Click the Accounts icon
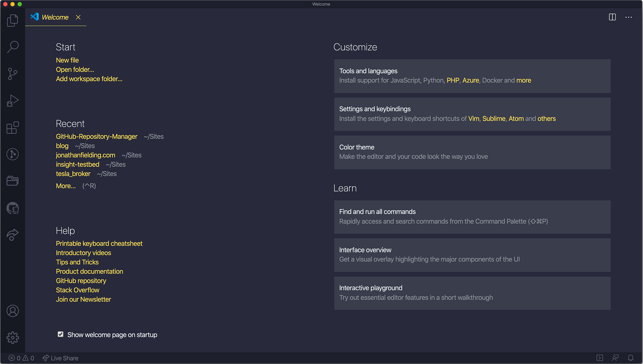 [x=13, y=311]
